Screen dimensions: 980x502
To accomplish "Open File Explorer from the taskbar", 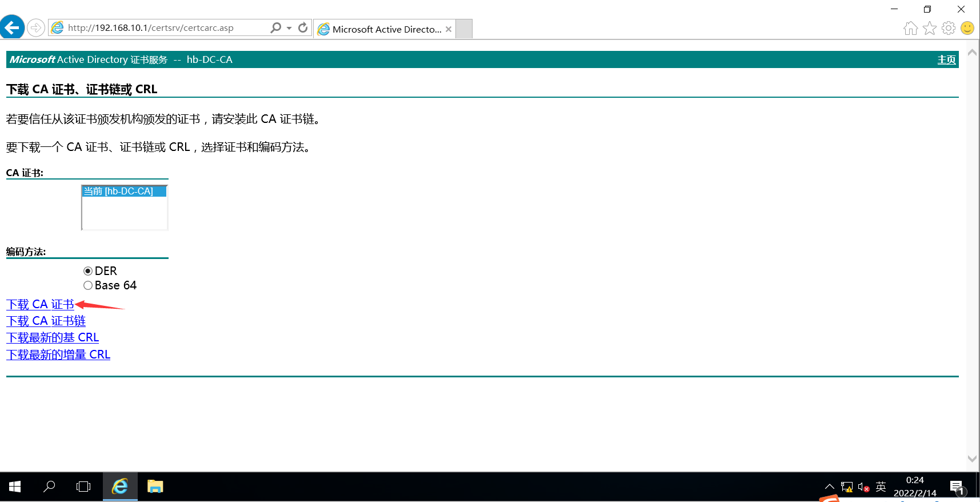I will pos(155,487).
